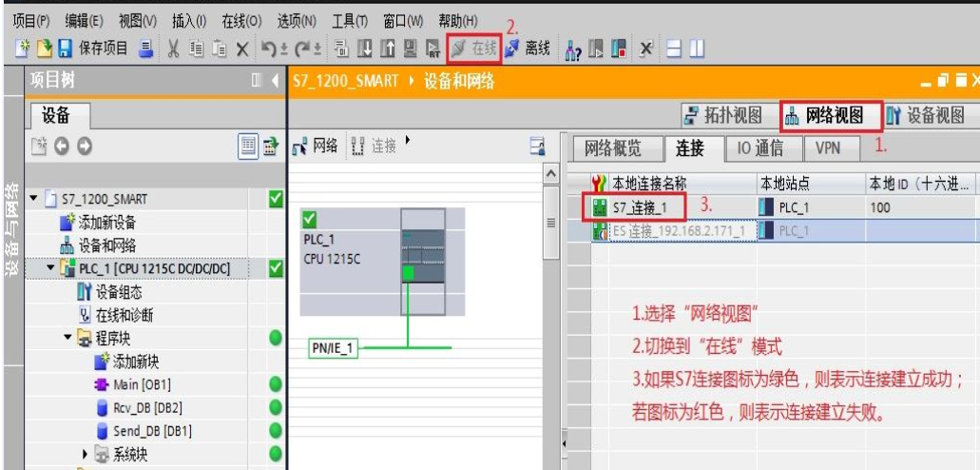980x470 pixels.
Task: Click the tree icon right of overview toggle
Action: coord(270,147)
